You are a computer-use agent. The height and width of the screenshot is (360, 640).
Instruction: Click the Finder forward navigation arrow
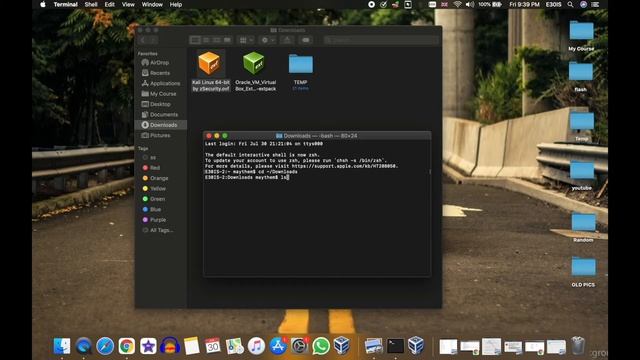click(153, 40)
